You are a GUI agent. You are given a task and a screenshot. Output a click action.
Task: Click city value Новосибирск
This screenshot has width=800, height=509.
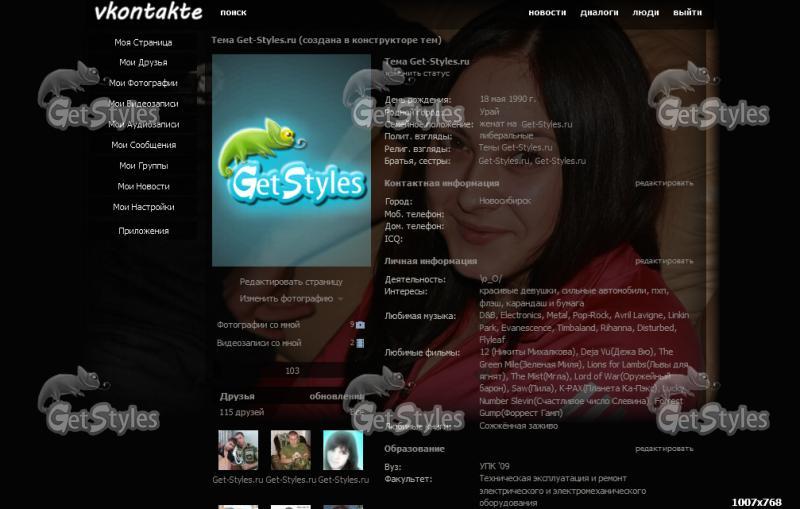click(x=505, y=201)
